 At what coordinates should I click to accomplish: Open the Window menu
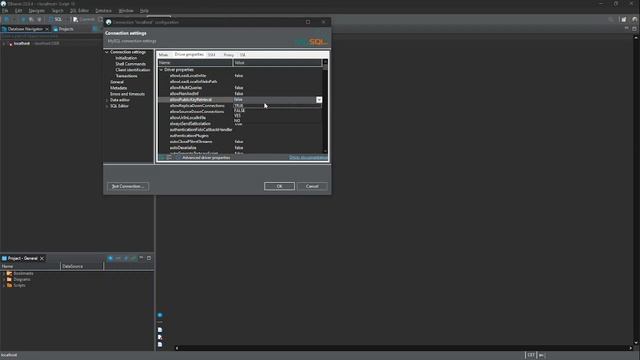pyautogui.click(x=126, y=11)
